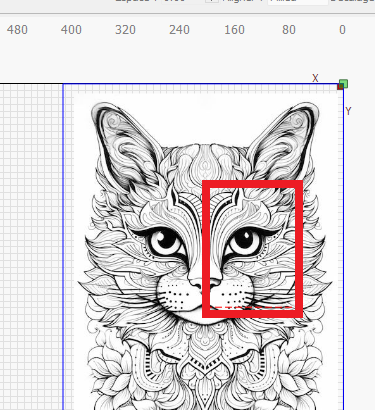The image size is (375, 410).
Task: Click the green origin marker square
Action: [344, 84]
